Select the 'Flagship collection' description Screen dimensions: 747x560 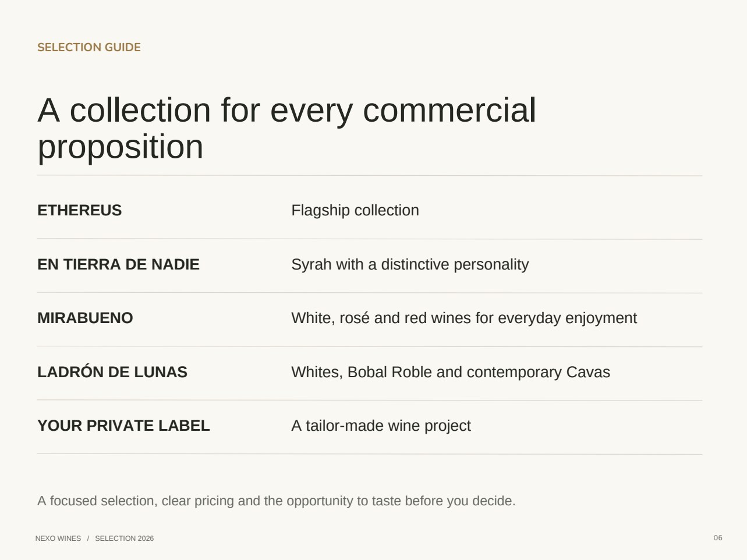[355, 210]
